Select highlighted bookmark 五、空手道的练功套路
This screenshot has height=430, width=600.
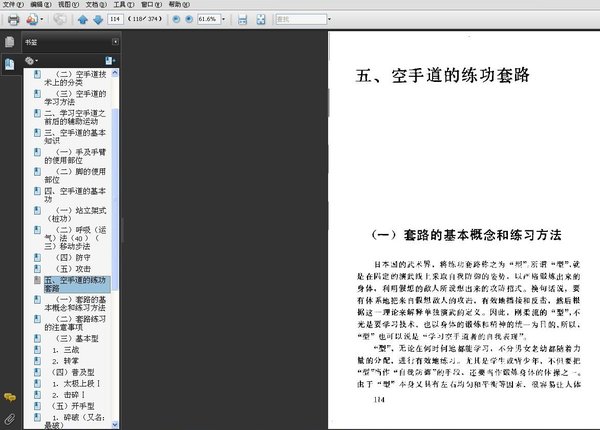(x=77, y=284)
